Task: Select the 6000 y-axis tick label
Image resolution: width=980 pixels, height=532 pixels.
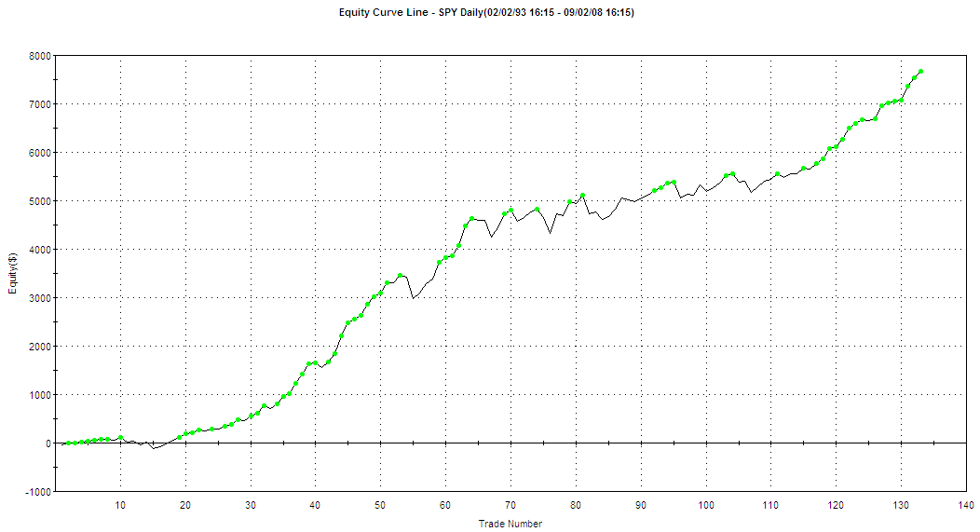Action: 40,153
